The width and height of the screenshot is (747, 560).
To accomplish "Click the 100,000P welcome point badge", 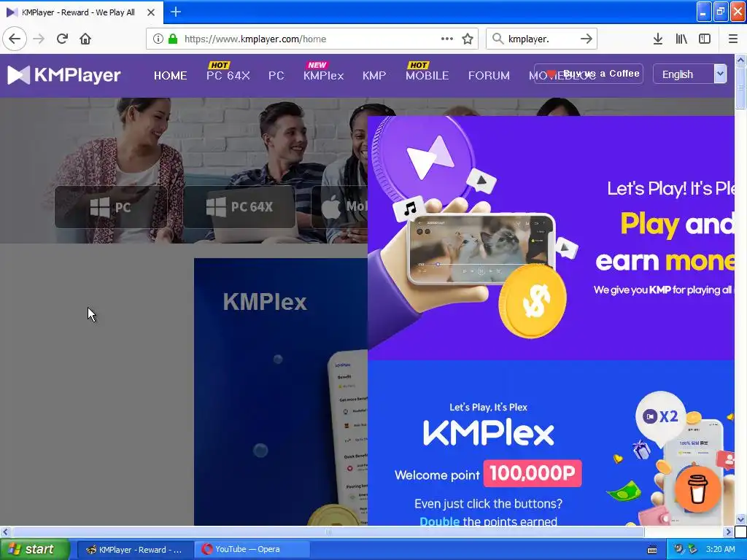I will click(533, 473).
